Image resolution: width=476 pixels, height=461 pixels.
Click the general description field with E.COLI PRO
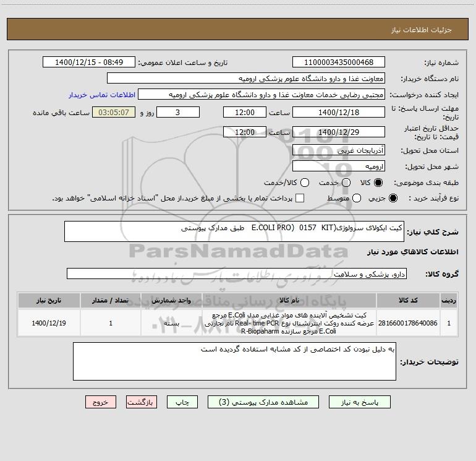[x=234, y=231]
